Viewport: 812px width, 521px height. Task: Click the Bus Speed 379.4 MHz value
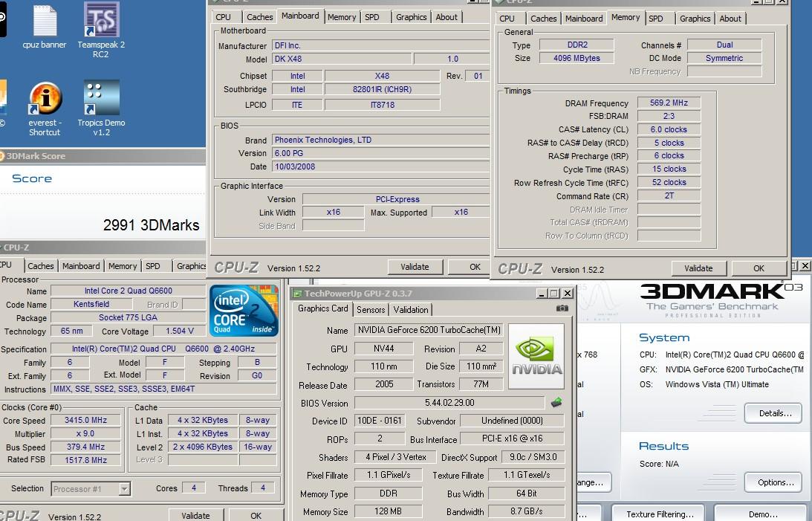[86, 447]
